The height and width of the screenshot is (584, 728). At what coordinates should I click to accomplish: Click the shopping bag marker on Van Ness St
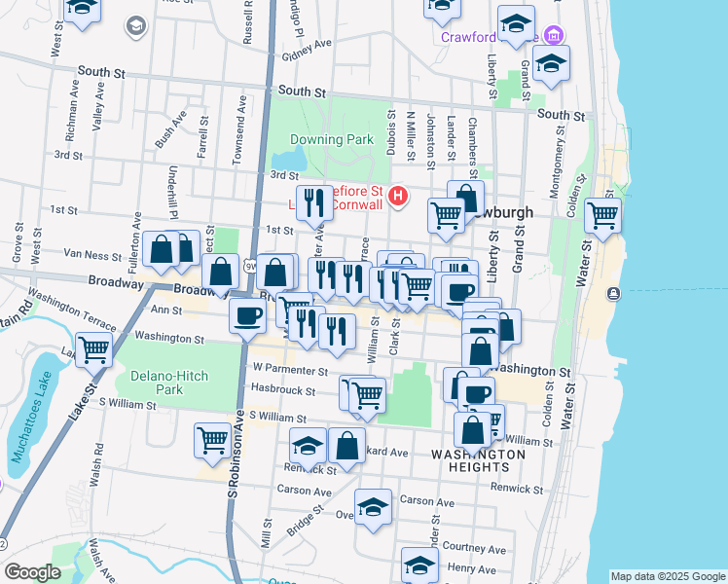pos(161,250)
